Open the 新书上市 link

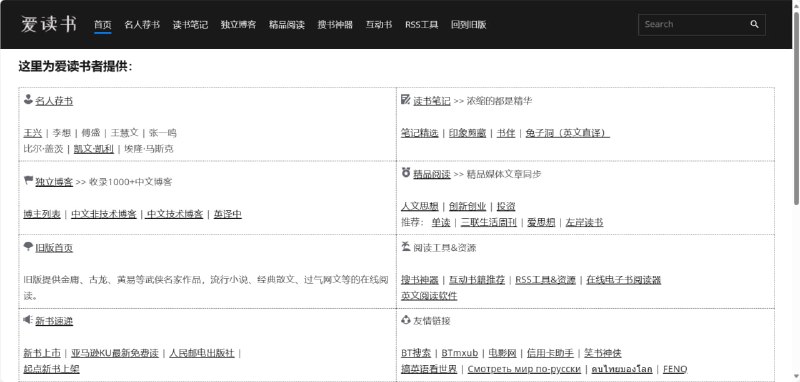pyautogui.click(x=42, y=353)
